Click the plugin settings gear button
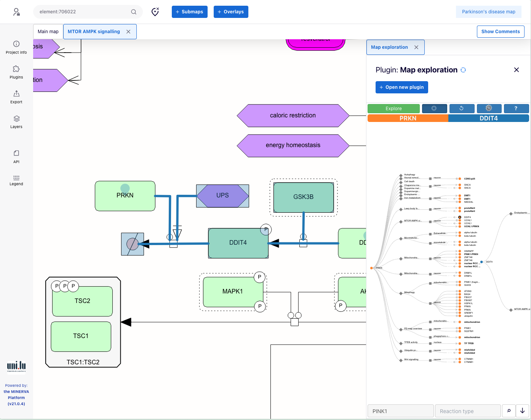 click(x=489, y=109)
